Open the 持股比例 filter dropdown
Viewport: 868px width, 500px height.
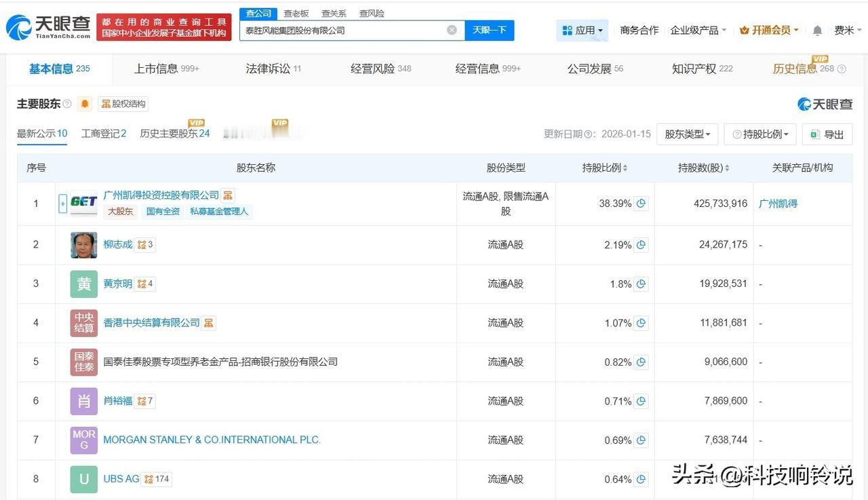(760, 134)
